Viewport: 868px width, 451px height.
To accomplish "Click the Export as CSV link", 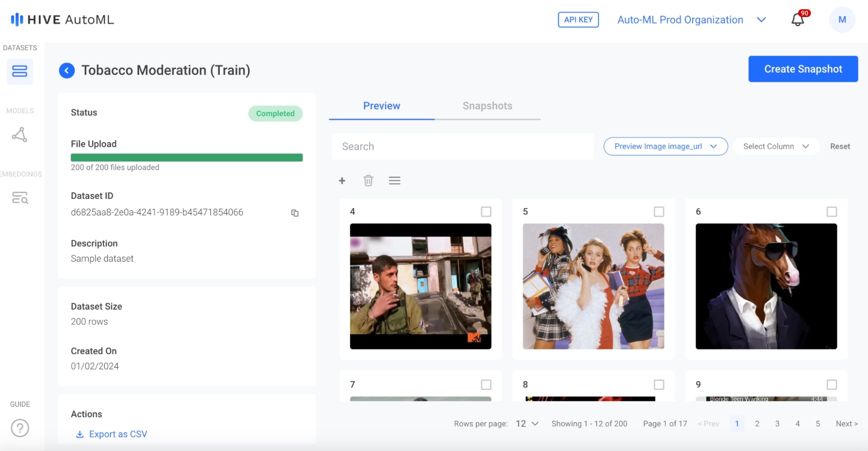I will (118, 434).
